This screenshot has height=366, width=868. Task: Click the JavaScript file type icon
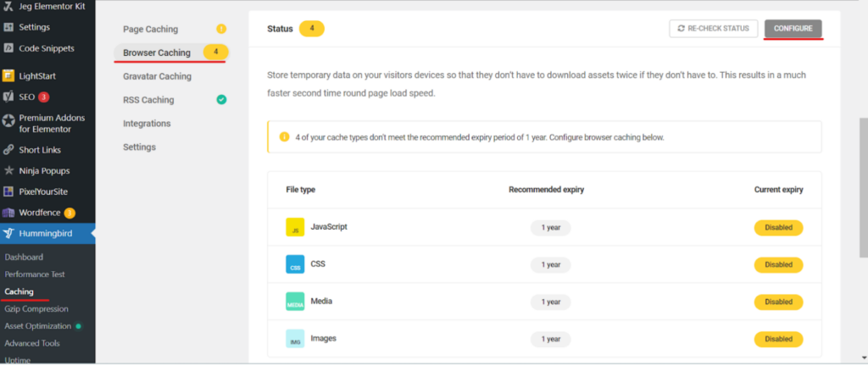click(295, 227)
